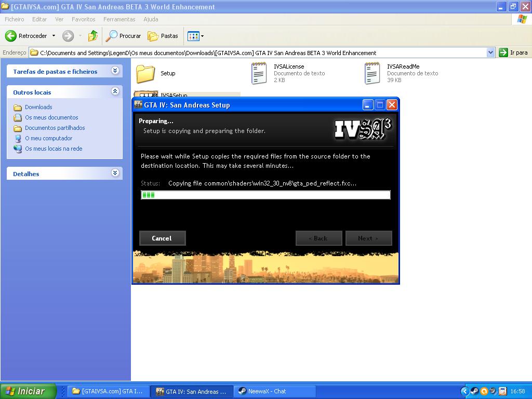This screenshot has height=399, width=532.
Task: Click the volume speaker tray icon
Action: [x=493, y=391]
